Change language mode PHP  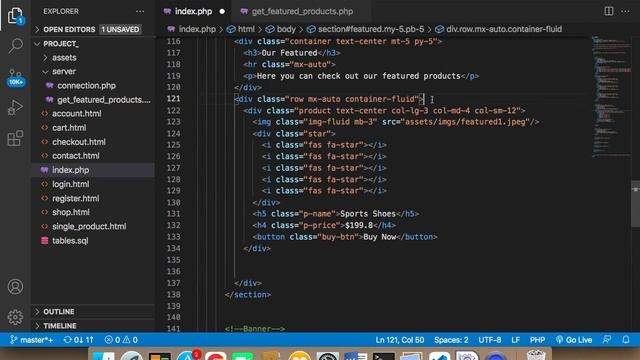[537, 340]
